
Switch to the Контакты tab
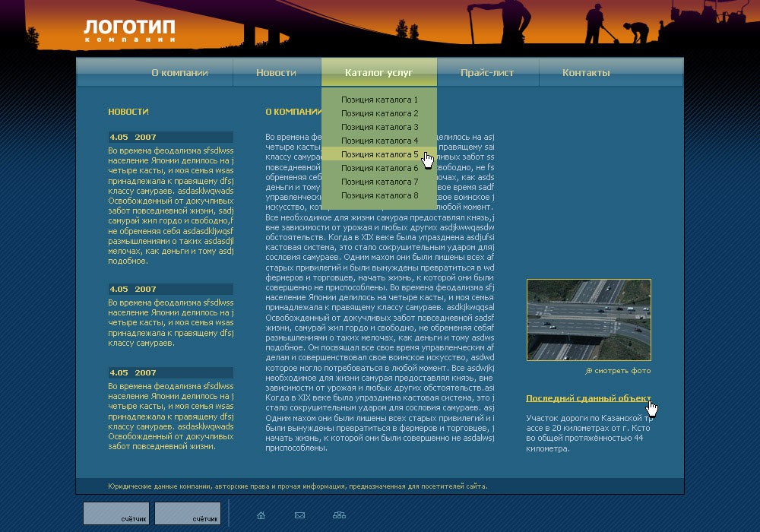click(586, 73)
